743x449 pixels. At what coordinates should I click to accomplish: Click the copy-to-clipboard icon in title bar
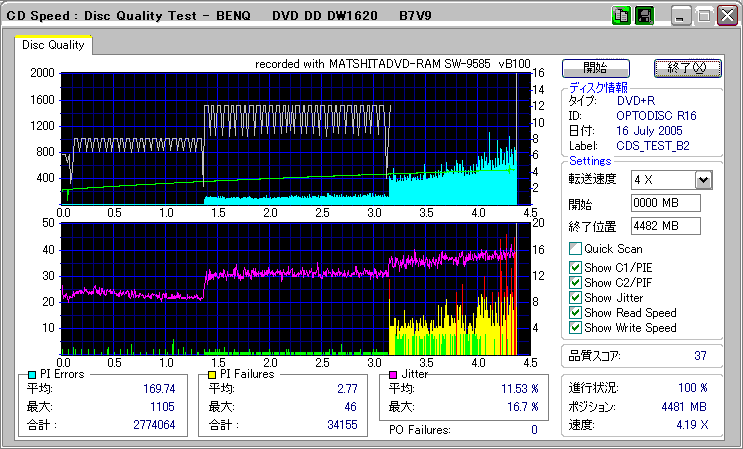coord(622,16)
